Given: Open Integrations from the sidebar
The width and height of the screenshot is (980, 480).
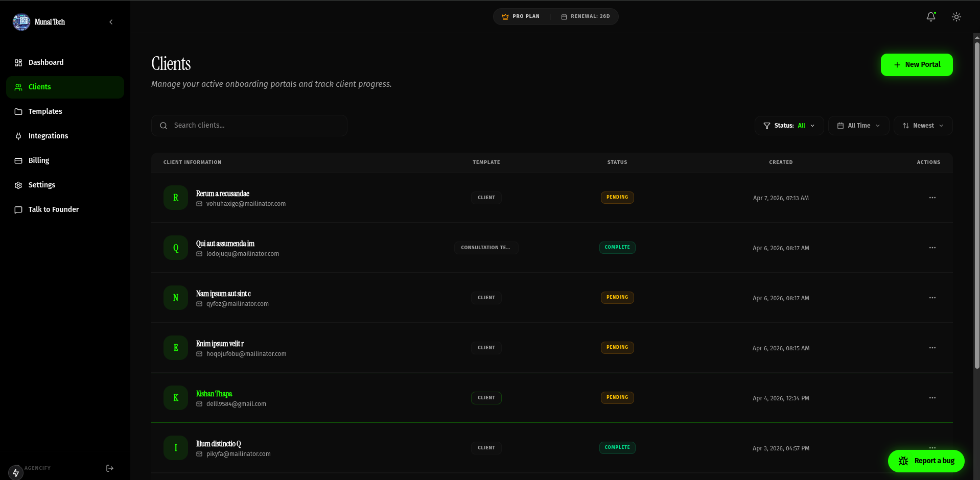Looking at the screenshot, I should pyautogui.click(x=18, y=136).
